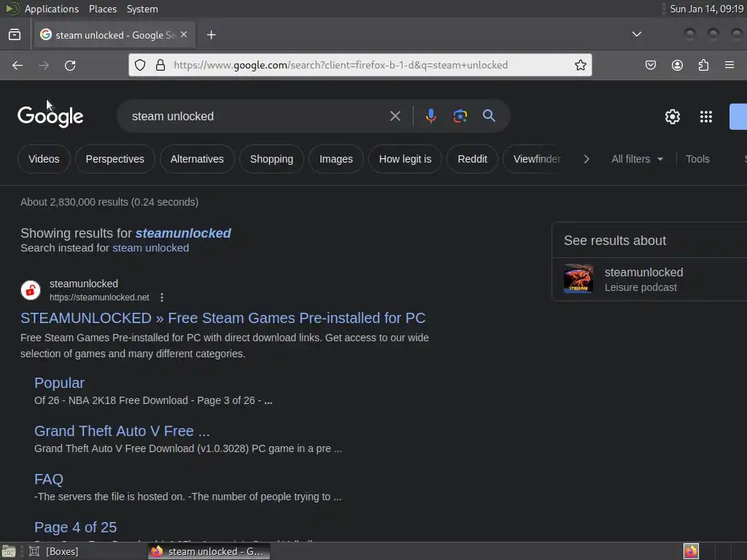This screenshot has height=560, width=747.
Task: Click the date and time clock
Action: (x=706, y=9)
